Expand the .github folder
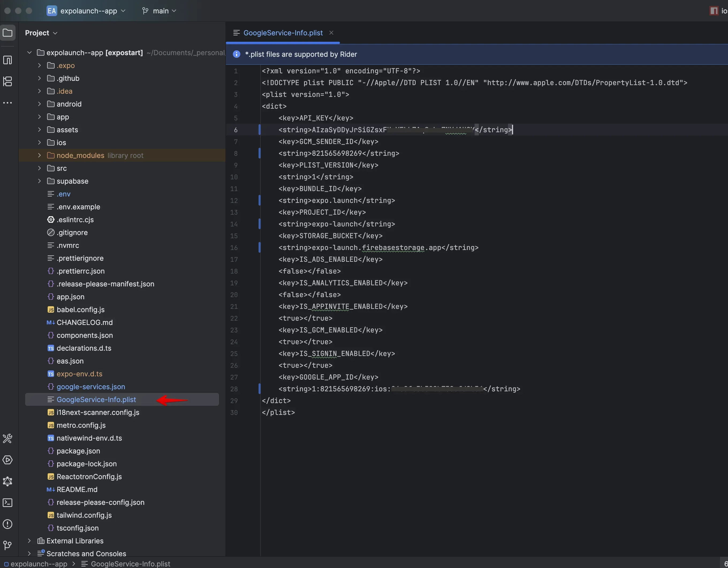The height and width of the screenshot is (568, 728). point(39,78)
